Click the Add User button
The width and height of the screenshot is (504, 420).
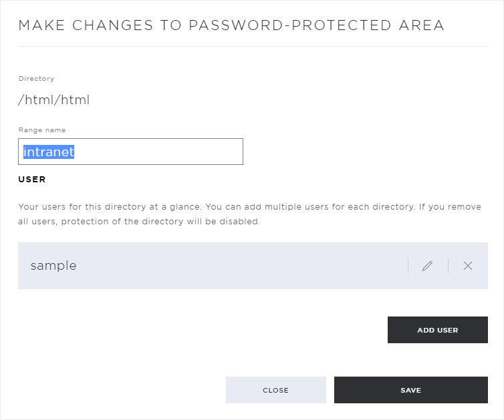[437, 330]
